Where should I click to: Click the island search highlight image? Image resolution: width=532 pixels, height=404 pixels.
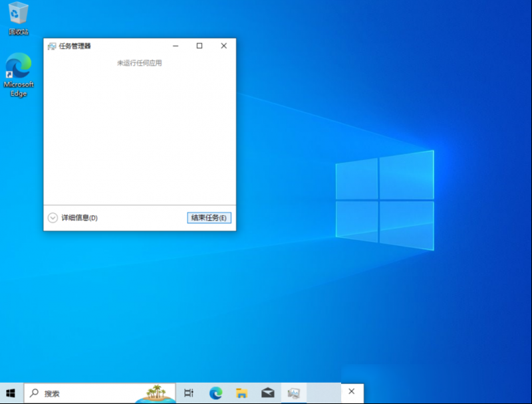(x=156, y=393)
